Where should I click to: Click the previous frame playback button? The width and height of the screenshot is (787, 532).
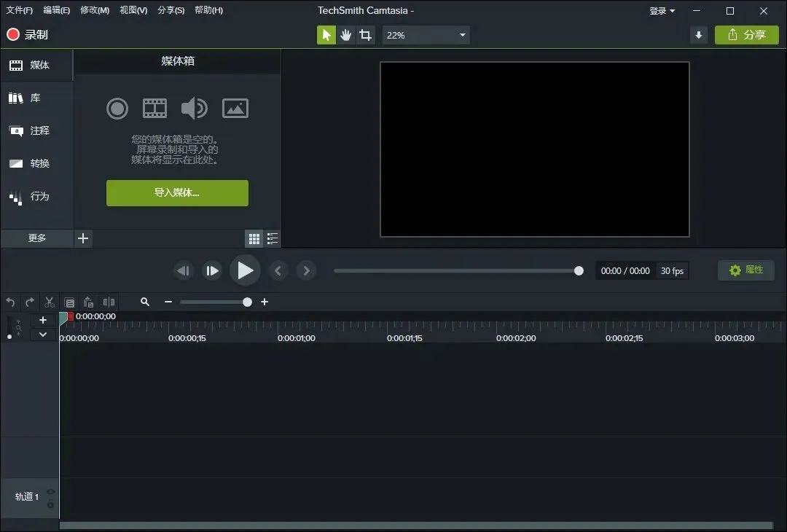(183, 271)
